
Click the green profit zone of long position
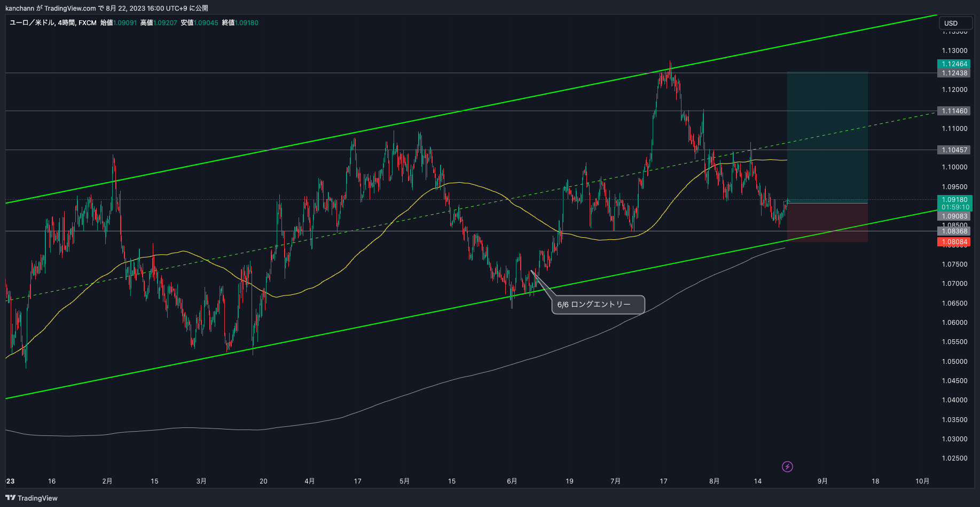click(x=827, y=138)
